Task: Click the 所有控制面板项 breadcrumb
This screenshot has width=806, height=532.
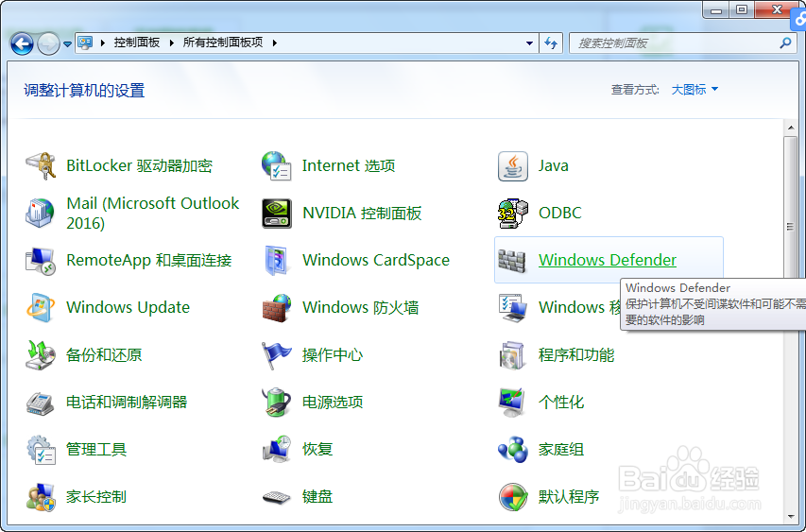Action: pos(223,43)
